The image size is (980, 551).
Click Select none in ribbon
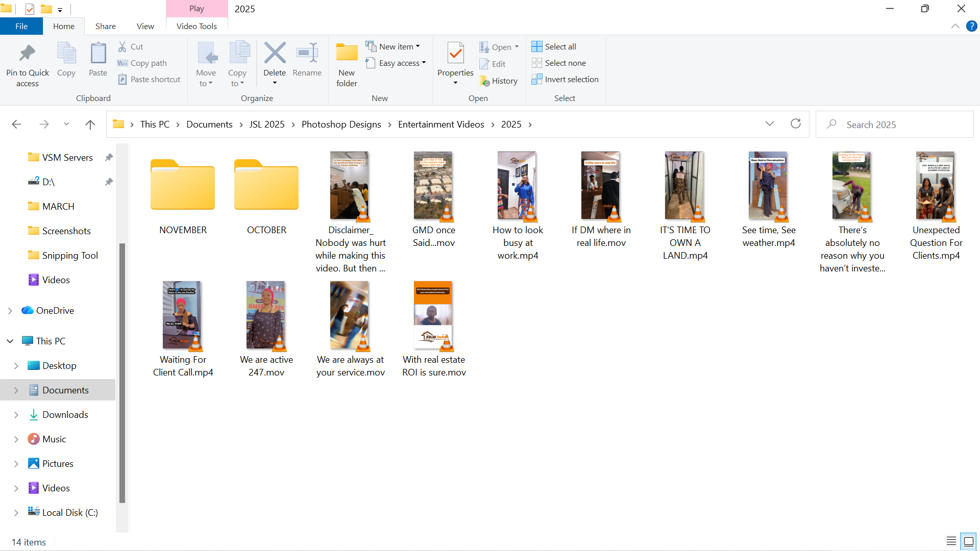[559, 63]
